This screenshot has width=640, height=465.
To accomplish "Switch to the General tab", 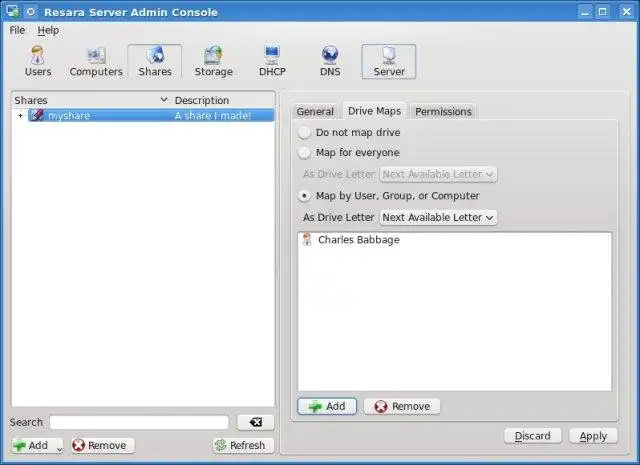I will click(315, 111).
